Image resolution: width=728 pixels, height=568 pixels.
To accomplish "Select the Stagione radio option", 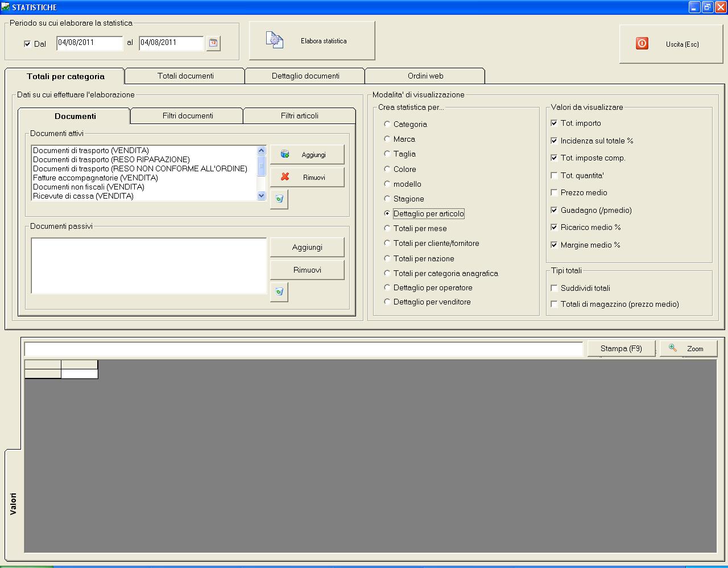I will (387, 198).
